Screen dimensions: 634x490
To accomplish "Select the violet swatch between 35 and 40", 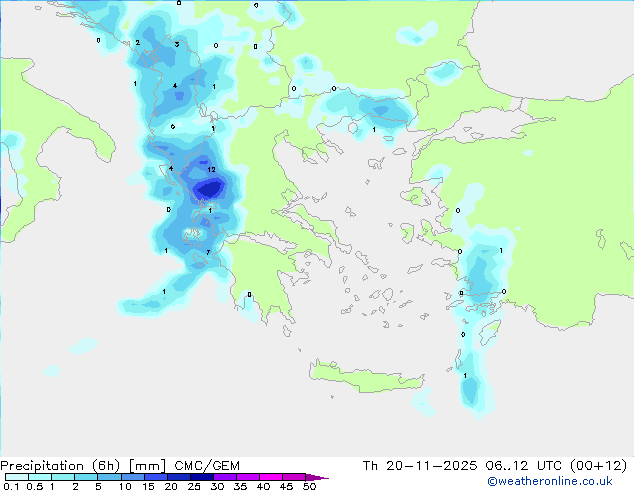I will 247,477.
